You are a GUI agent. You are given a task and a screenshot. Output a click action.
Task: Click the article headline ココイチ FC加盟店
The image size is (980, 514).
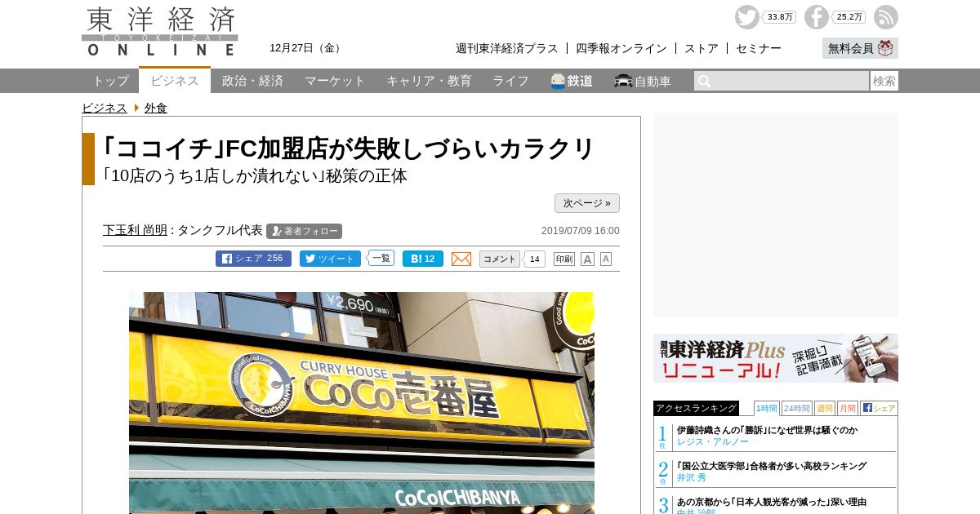(x=350, y=148)
